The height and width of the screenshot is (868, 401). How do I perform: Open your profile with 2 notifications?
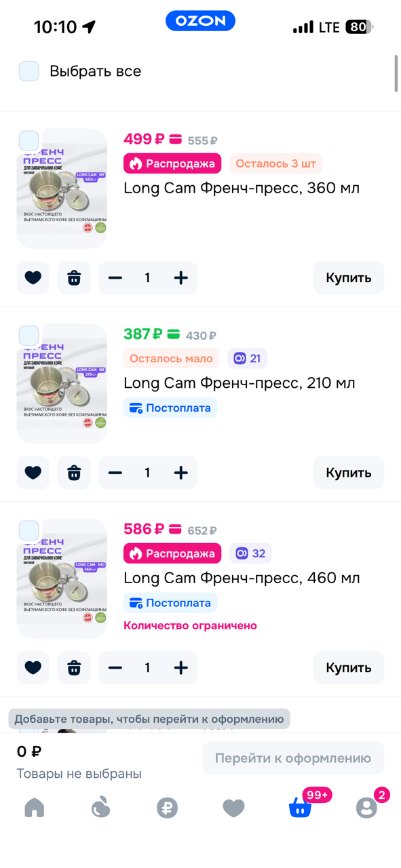pyautogui.click(x=366, y=808)
